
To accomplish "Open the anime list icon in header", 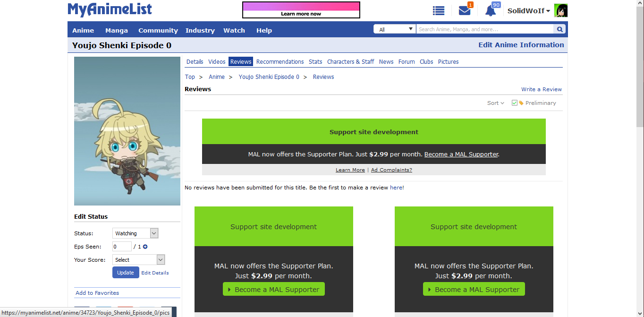I will tap(439, 10).
